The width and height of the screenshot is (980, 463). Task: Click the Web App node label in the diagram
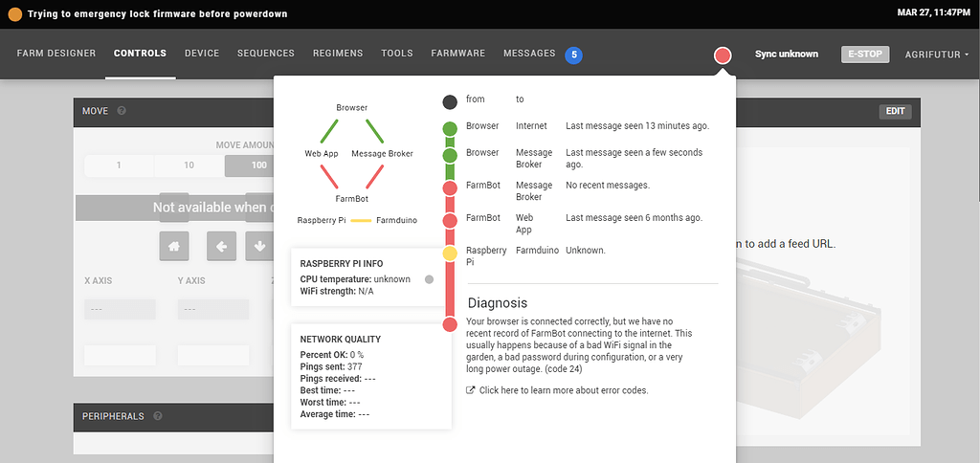tap(322, 154)
